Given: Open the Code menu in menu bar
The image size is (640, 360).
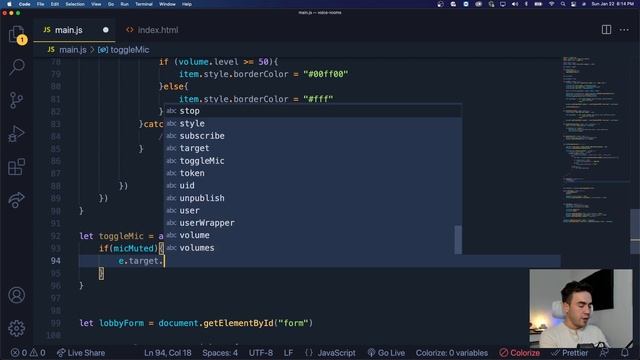Looking at the screenshot, I should click(24, 4).
